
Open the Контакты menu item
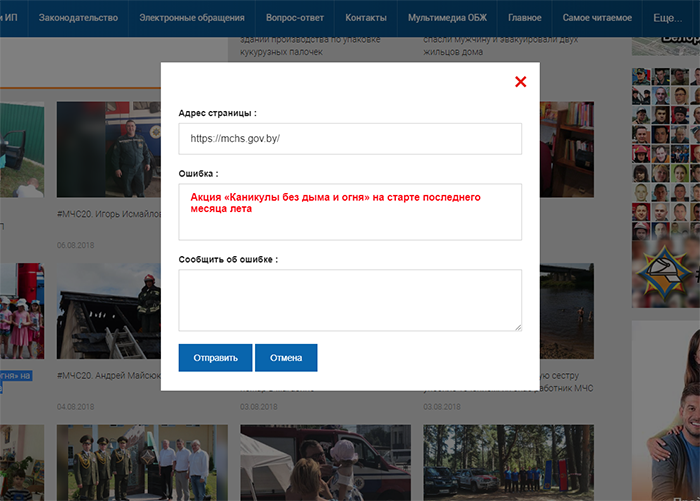coord(366,18)
